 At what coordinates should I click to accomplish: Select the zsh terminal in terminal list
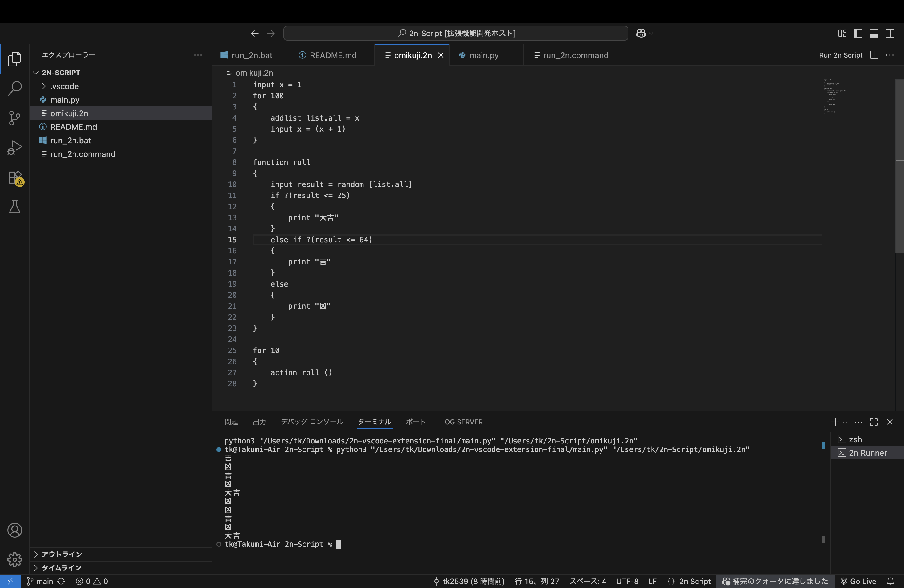point(855,439)
